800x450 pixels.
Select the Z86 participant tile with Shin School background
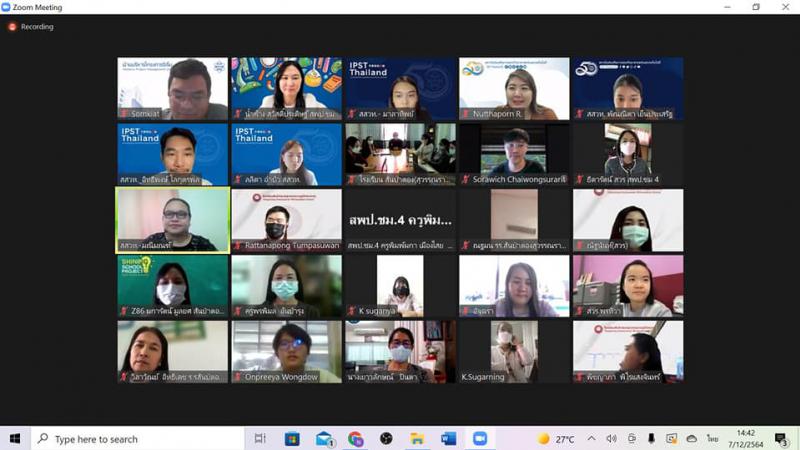tap(172, 286)
